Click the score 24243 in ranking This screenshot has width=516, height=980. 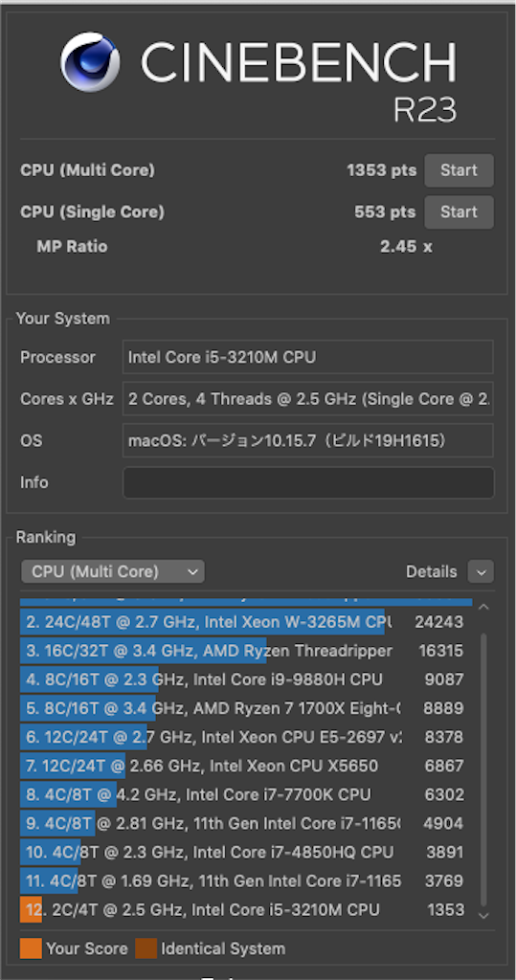pyautogui.click(x=439, y=622)
